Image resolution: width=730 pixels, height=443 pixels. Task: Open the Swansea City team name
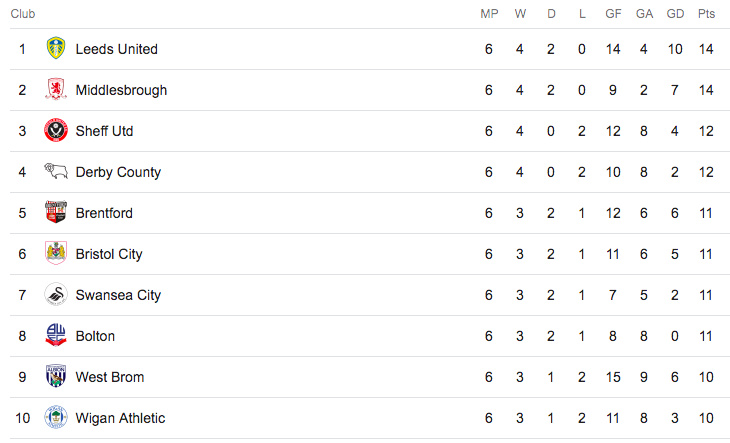tap(118, 295)
